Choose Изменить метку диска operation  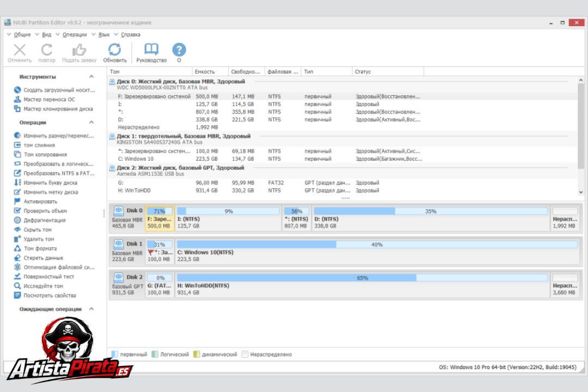(46, 192)
